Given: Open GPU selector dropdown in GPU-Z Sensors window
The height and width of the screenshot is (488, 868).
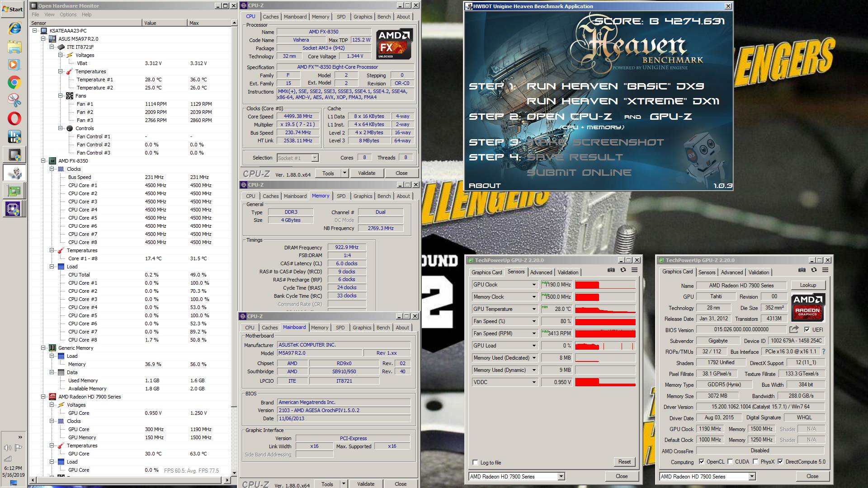Looking at the screenshot, I should point(561,476).
